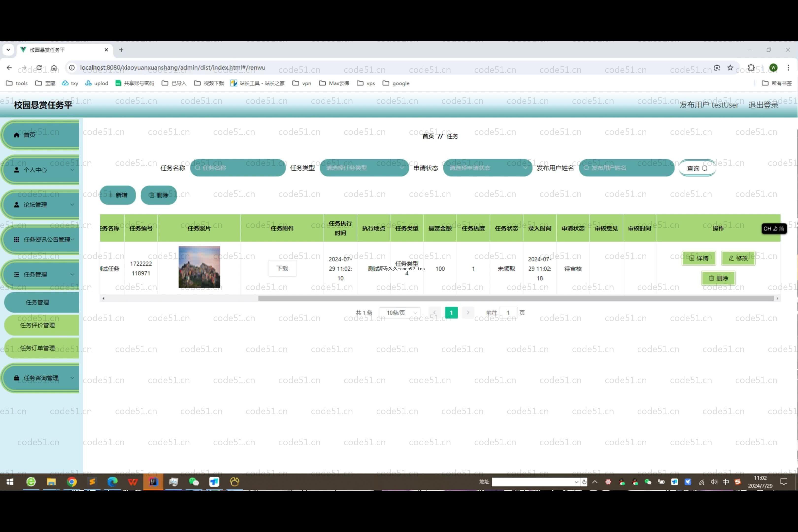Reload the page

[x=39, y=67]
